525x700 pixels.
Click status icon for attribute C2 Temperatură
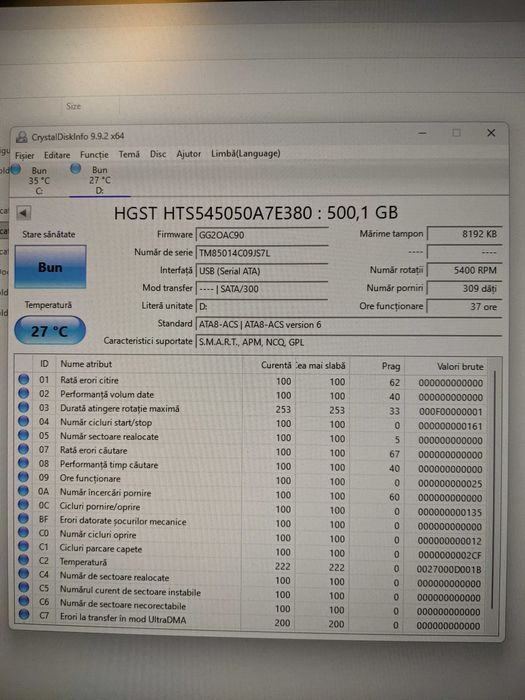24,560
